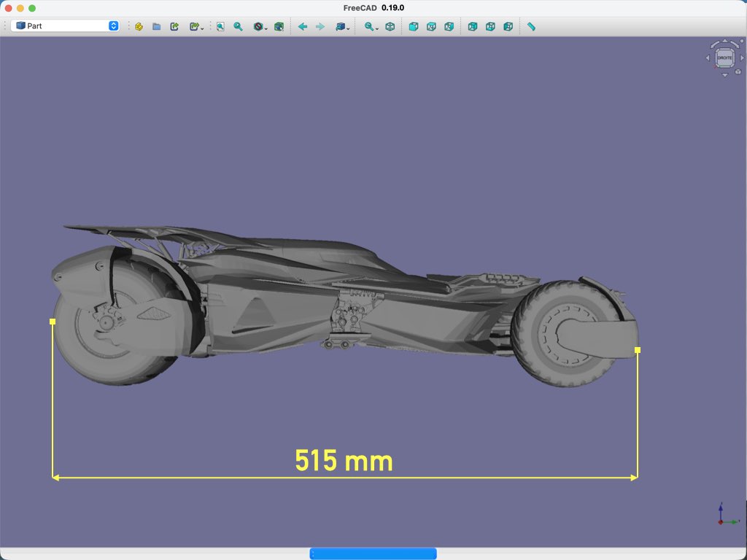Click the fit selection magnifier icon
The image size is (747, 560).
238,26
